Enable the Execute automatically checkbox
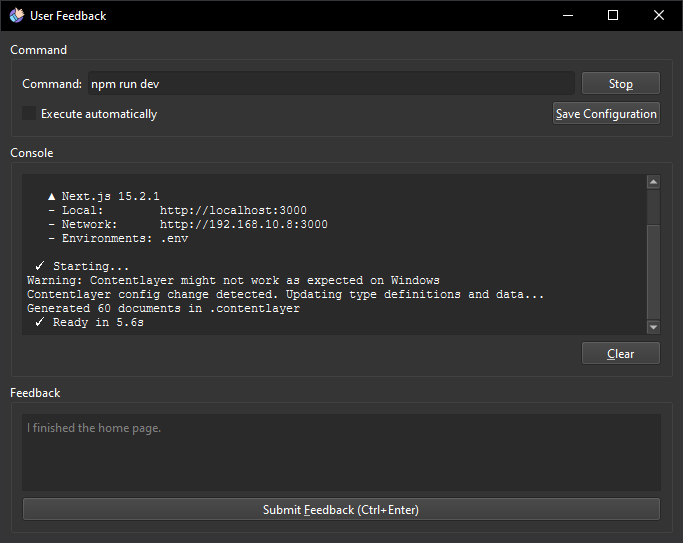683x543 pixels. [29, 113]
